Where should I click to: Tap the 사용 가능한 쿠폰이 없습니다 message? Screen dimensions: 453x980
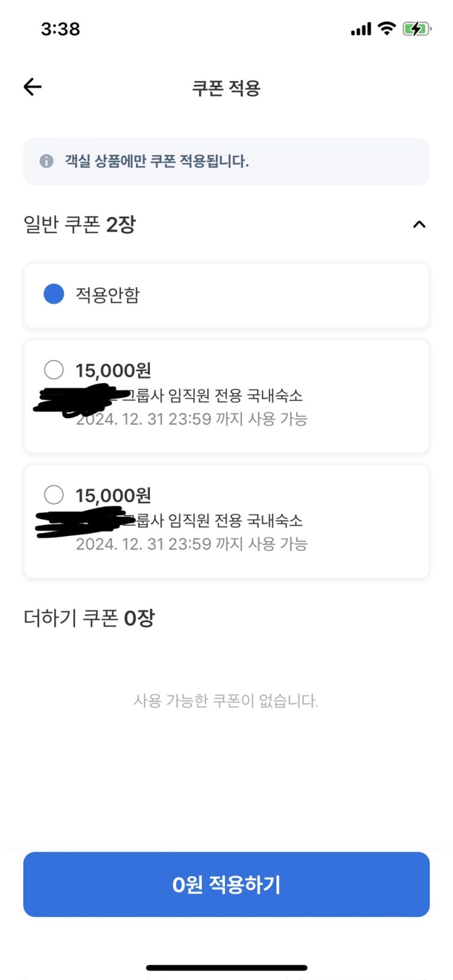click(226, 701)
